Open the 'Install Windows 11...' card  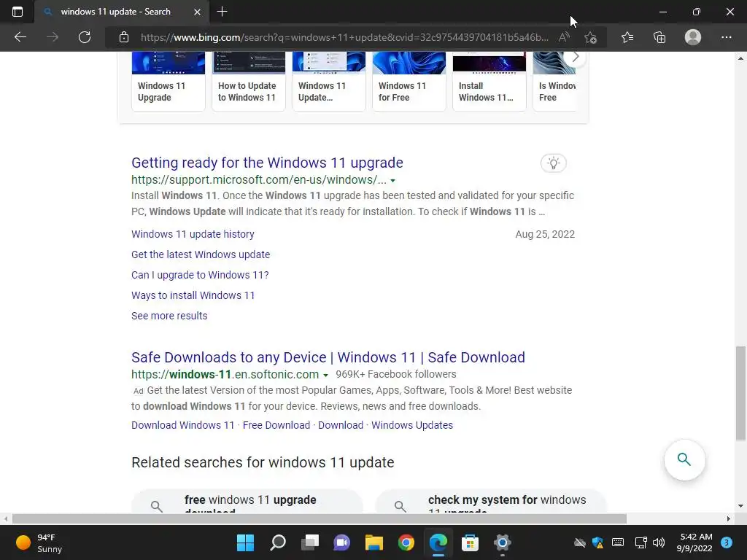click(489, 81)
